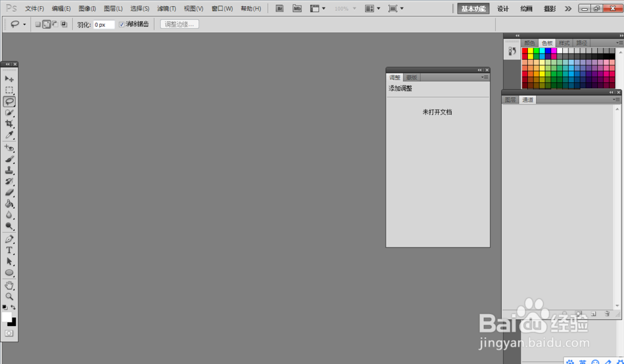Screen dimensions: 624x364
Task: Select the Lasso tool in the toolbox
Action: (x=9, y=102)
